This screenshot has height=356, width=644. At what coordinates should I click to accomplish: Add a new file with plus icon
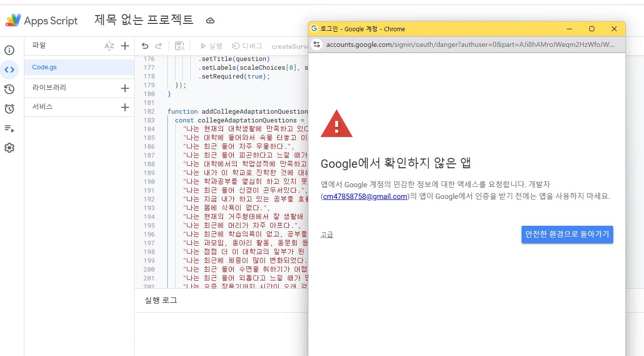[x=125, y=46]
